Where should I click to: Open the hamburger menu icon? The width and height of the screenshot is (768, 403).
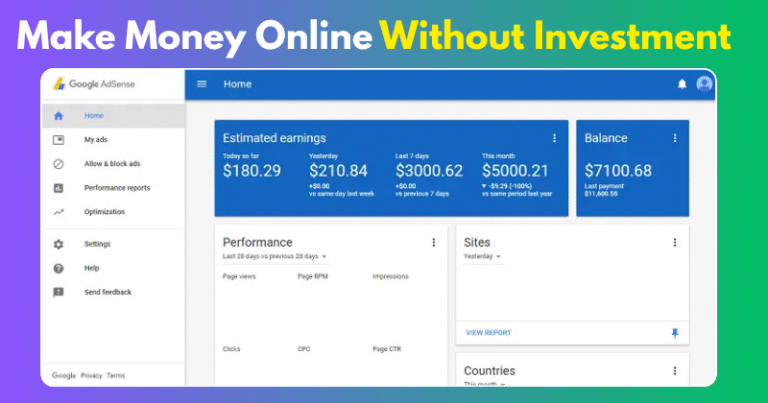pos(202,84)
